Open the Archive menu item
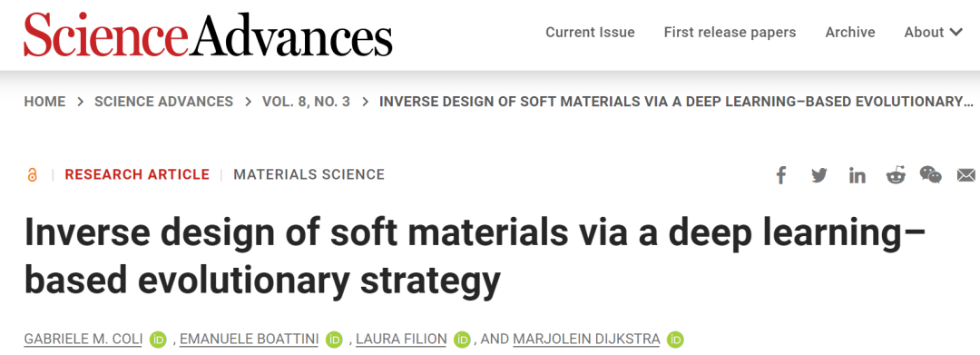The height and width of the screenshot is (355, 980). 850,33
